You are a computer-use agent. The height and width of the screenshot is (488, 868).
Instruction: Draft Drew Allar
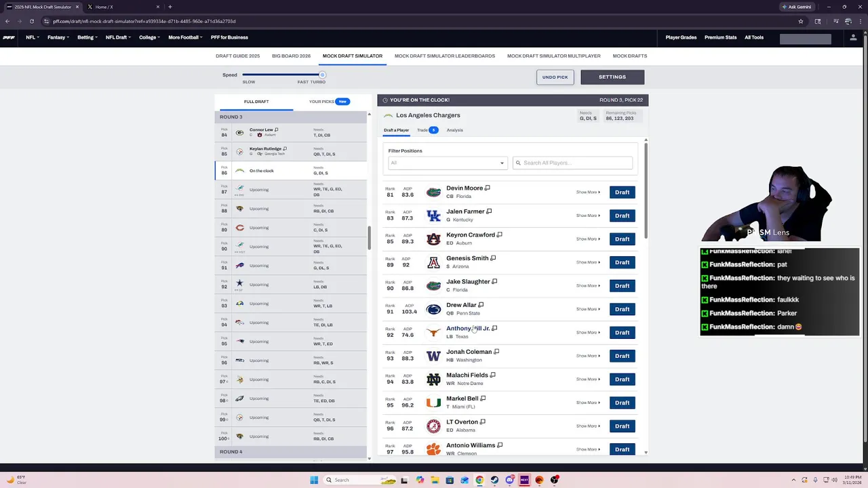[x=623, y=309]
